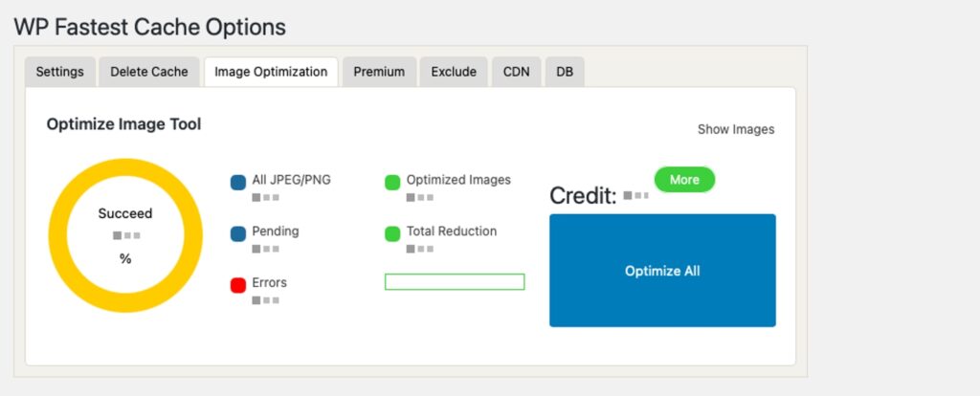This screenshot has height=396, width=980.
Task: Click the Optimize Image Tool heading
Action: (123, 124)
